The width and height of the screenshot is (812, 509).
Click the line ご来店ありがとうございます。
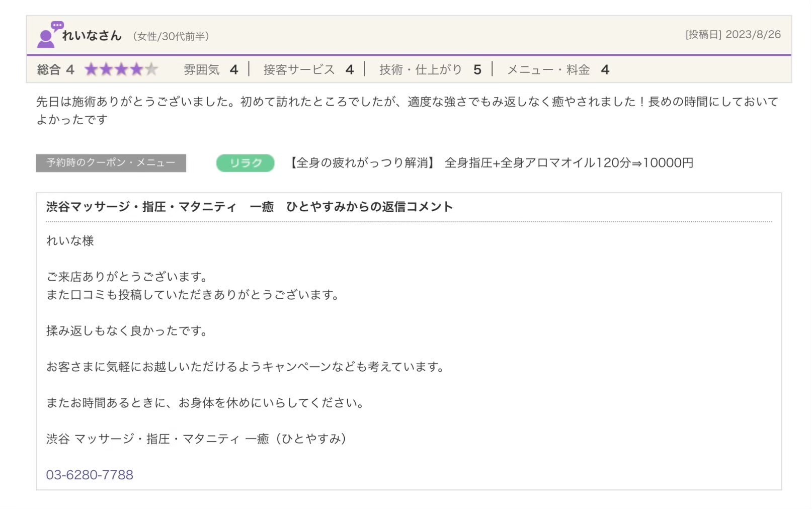127,277
